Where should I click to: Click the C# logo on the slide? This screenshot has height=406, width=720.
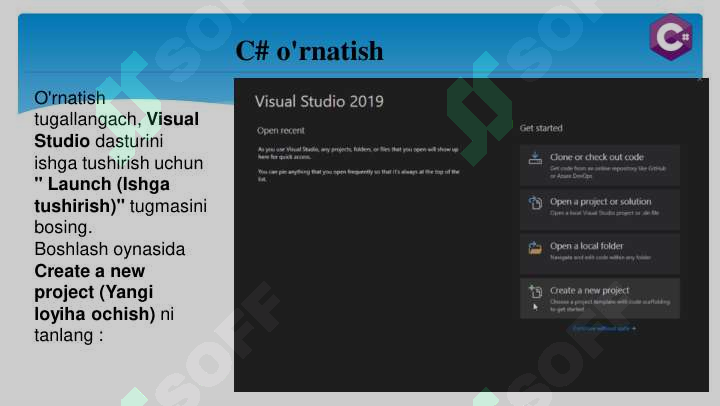tap(671, 37)
